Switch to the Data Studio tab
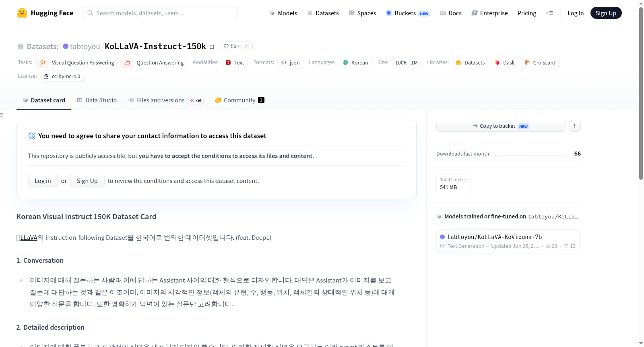 (97, 100)
